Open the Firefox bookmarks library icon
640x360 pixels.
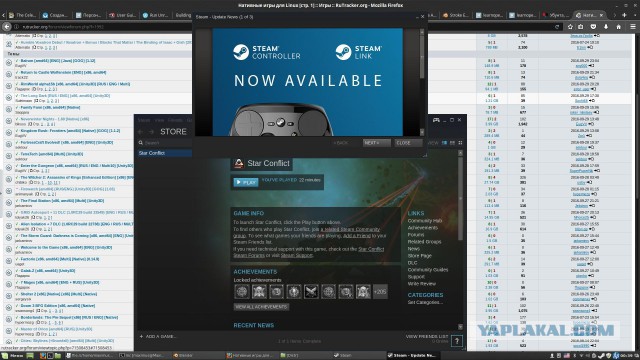pos(581,27)
